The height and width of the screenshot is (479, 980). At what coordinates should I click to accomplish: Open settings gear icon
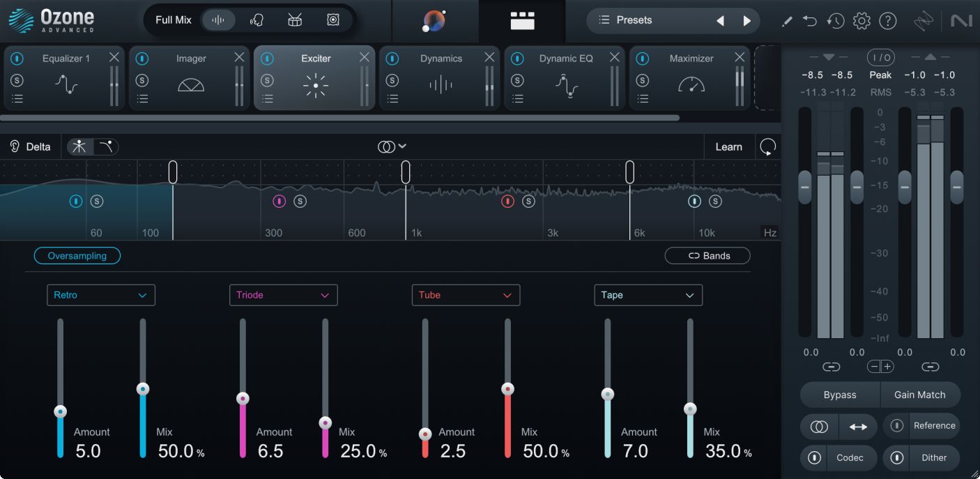coord(862,21)
